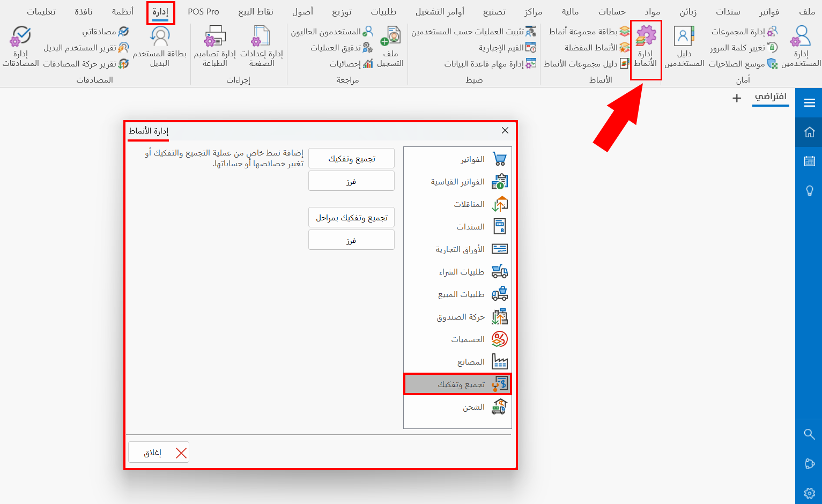Open تقرير المستخدم البديل
The height and width of the screenshot is (504, 822).
click(86, 48)
